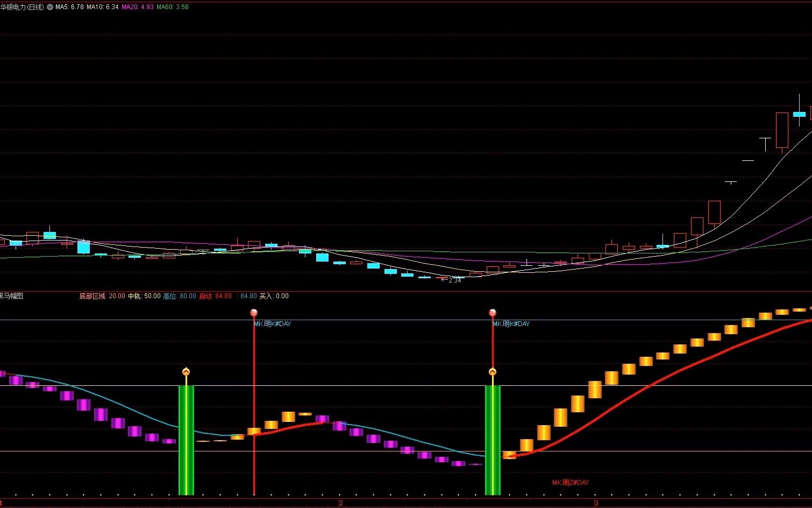Click the 华银电力(日线) chart title

(22, 8)
